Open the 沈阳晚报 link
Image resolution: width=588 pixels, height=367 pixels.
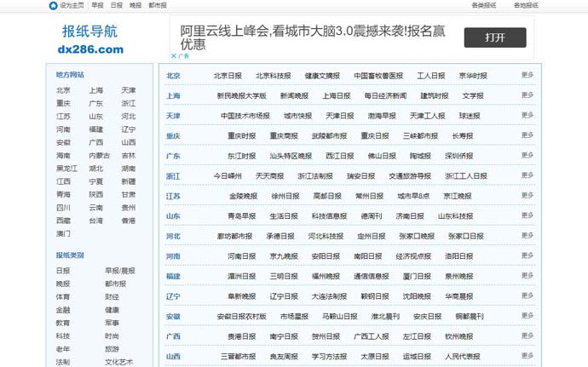[417, 296]
